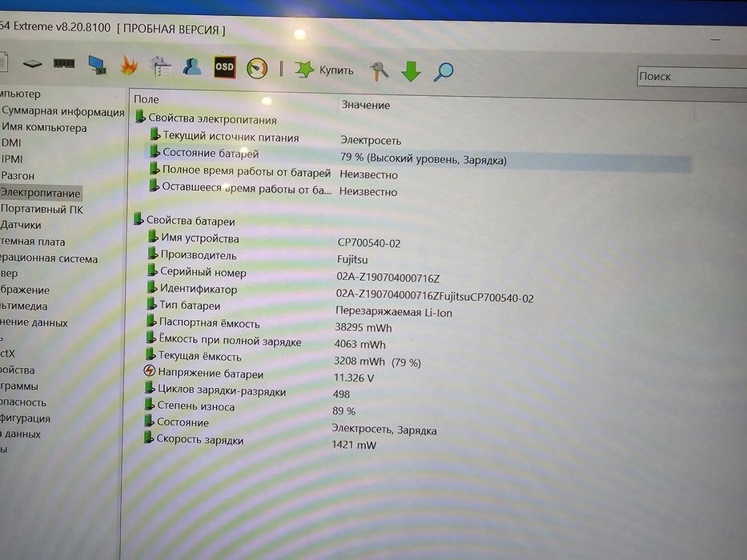Select the Текущий источник питания label
Viewport: 747px width, 560px height.
tap(231, 137)
